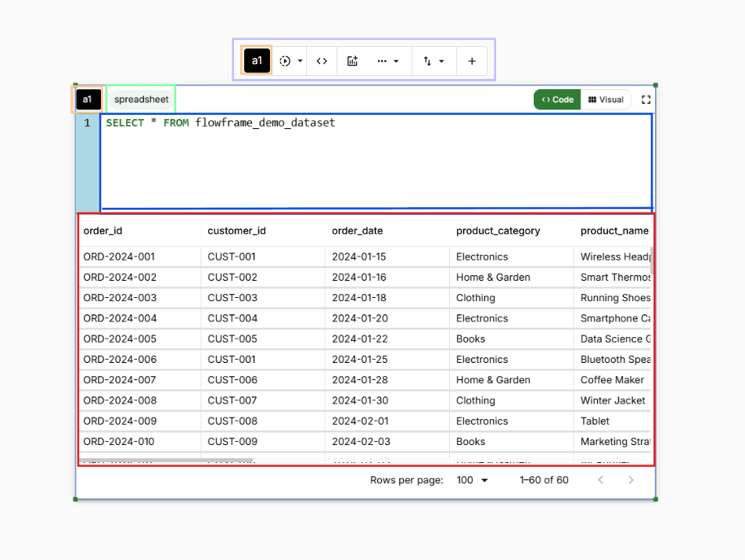Select the a1 cell badge
This screenshot has height=560, width=745.
tap(88, 99)
